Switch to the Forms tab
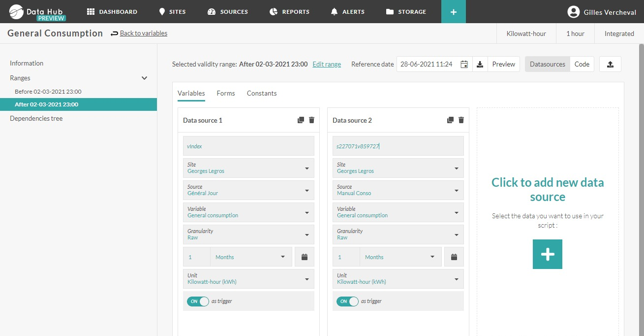This screenshot has height=336, width=644. coord(226,94)
